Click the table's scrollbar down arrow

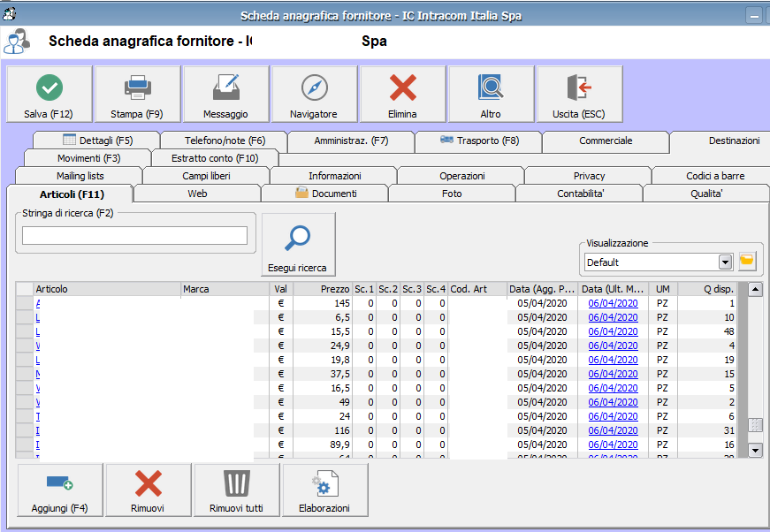tap(755, 451)
